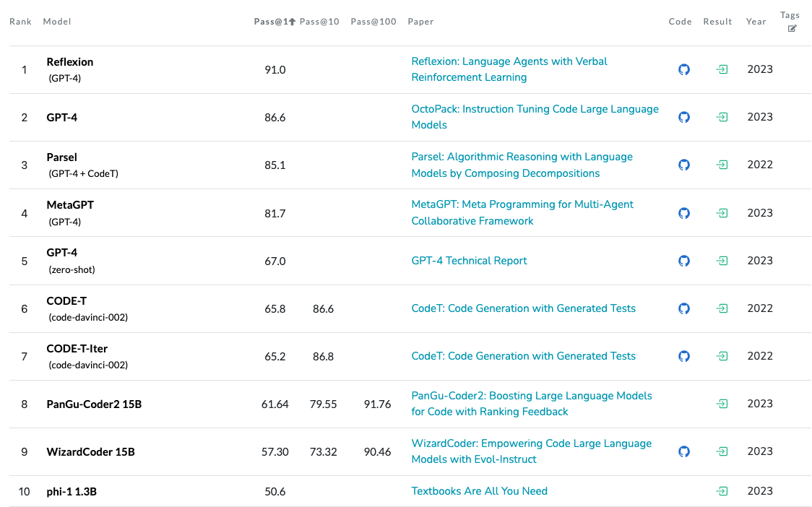This screenshot has height=507, width=812.
Task: Sort by the Year column header
Action: tap(756, 21)
